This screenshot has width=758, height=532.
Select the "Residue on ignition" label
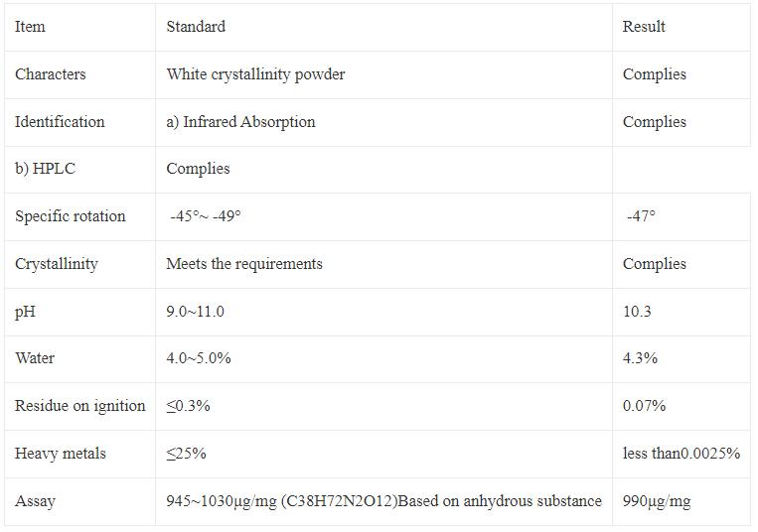[x=79, y=406]
